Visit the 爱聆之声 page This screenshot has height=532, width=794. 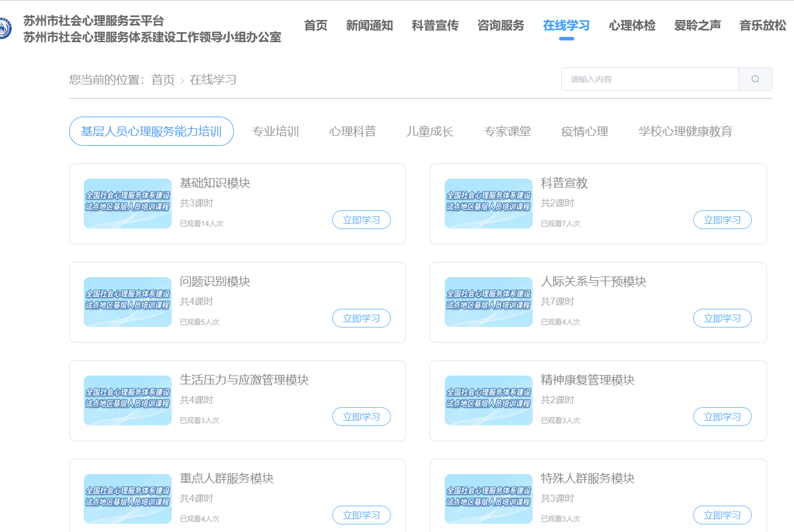(697, 26)
